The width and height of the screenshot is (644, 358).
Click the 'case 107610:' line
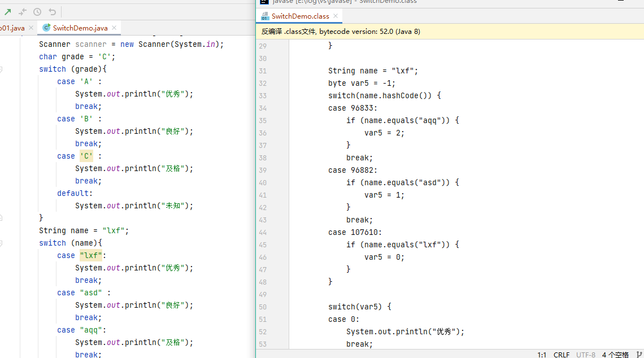[355, 233]
